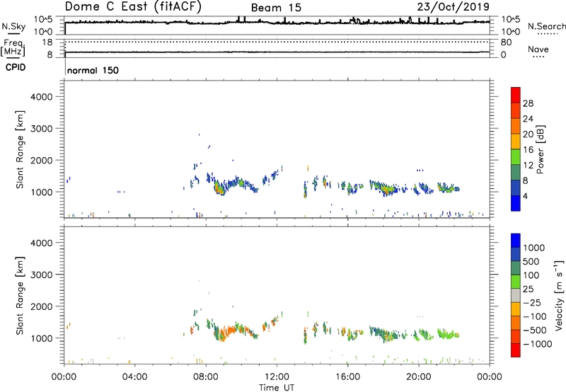Click the "Time UT" axis title

[x=277, y=388]
